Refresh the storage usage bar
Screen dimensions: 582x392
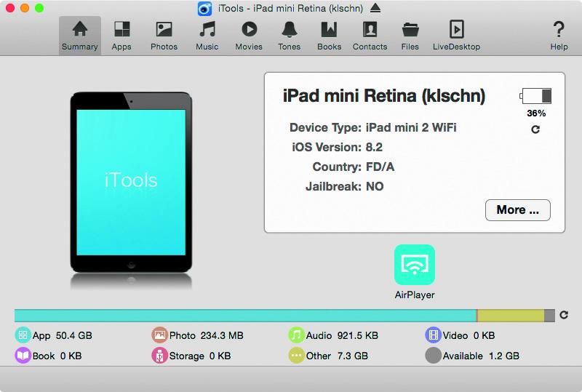click(x=564, y=315)
